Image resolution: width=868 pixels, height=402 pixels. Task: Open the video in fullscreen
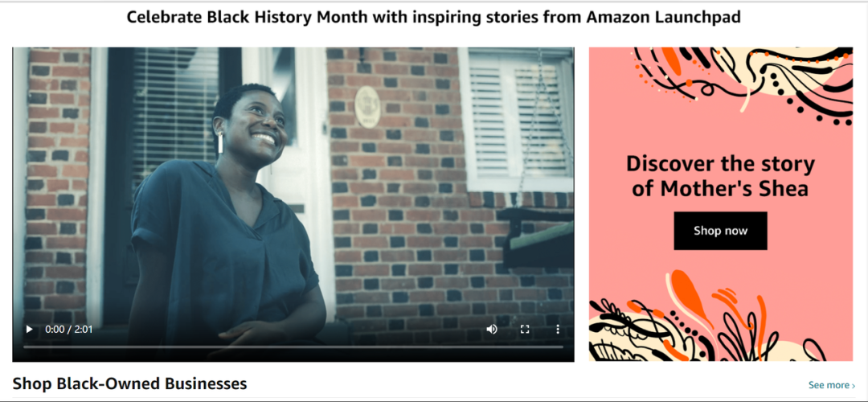pos(525,330)
